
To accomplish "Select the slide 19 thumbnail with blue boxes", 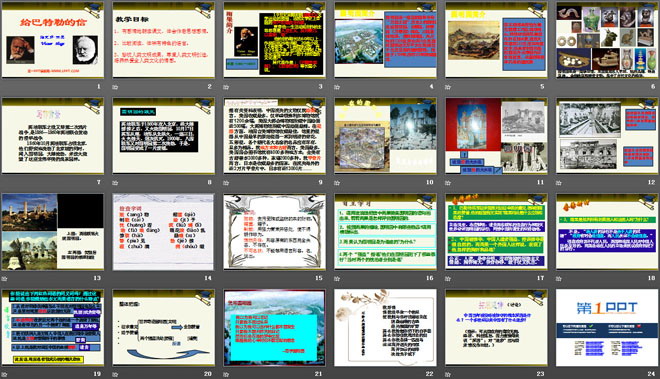I will [53, 327].
